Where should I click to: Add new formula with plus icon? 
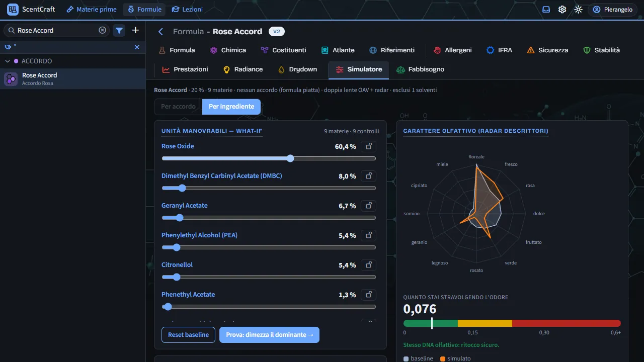[x=135, y=30]
